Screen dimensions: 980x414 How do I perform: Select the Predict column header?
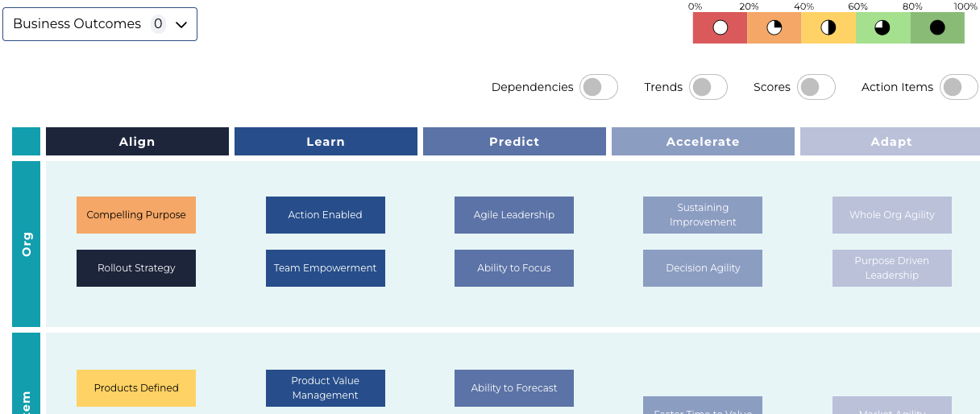click(x=514, y=142)
